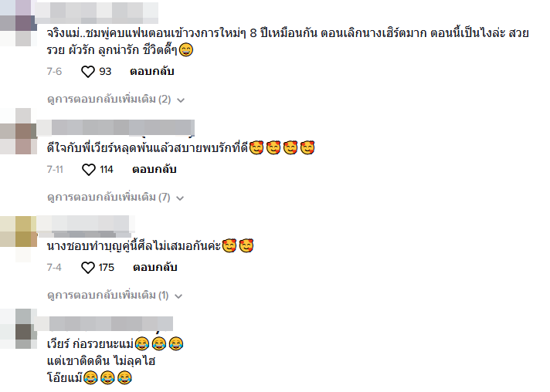Like the comment with 93 likes

88,72
